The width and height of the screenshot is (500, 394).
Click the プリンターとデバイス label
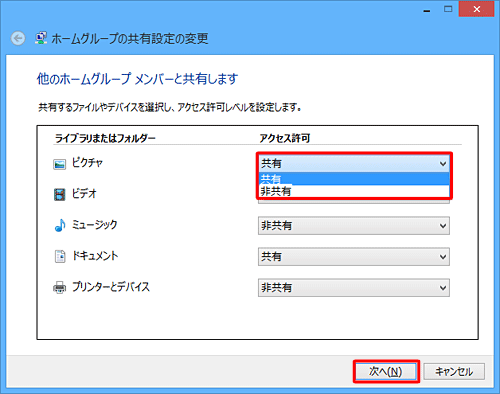point(111,287)
